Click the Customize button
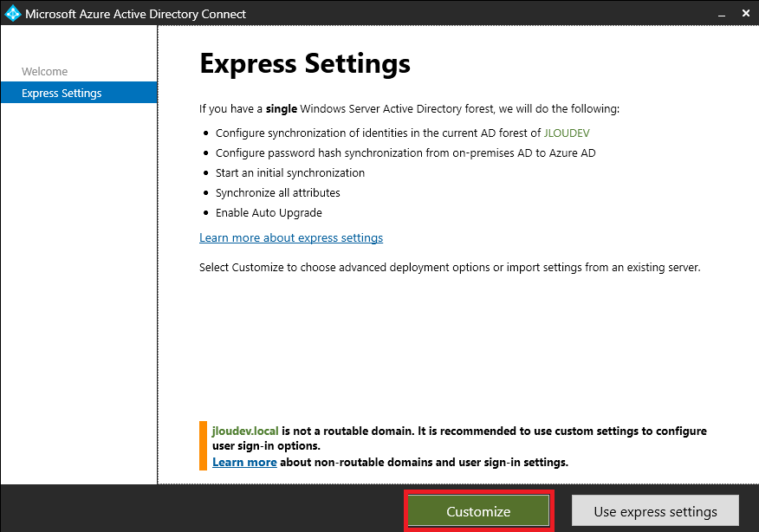This screenshot has width=759, height=532. (478, 511)
